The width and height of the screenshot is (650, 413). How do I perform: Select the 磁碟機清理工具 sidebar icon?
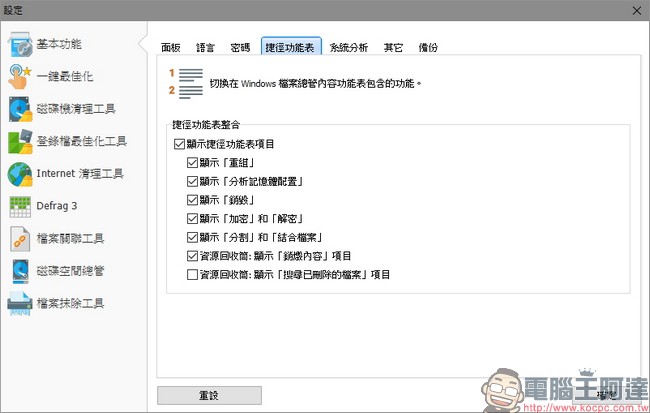point(20,109)
